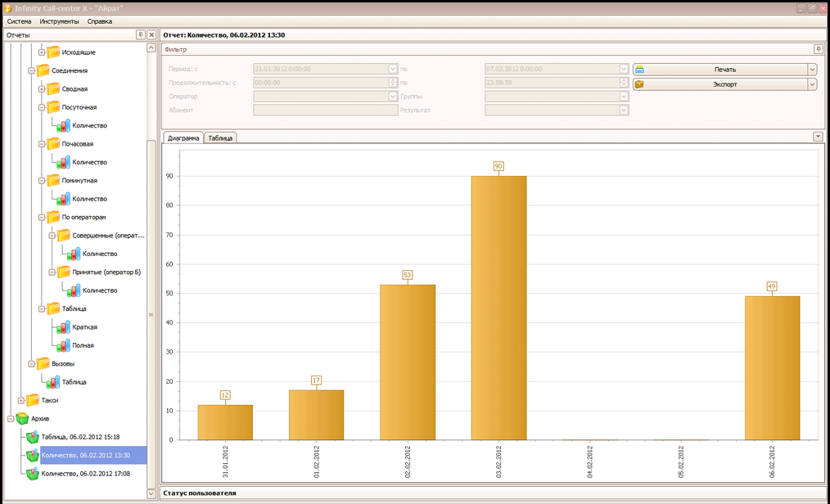This screenshot has width=830, height=504.
Task: Open the Полная report chart icon
Action: pyautogui.click(x=64, y=345)
